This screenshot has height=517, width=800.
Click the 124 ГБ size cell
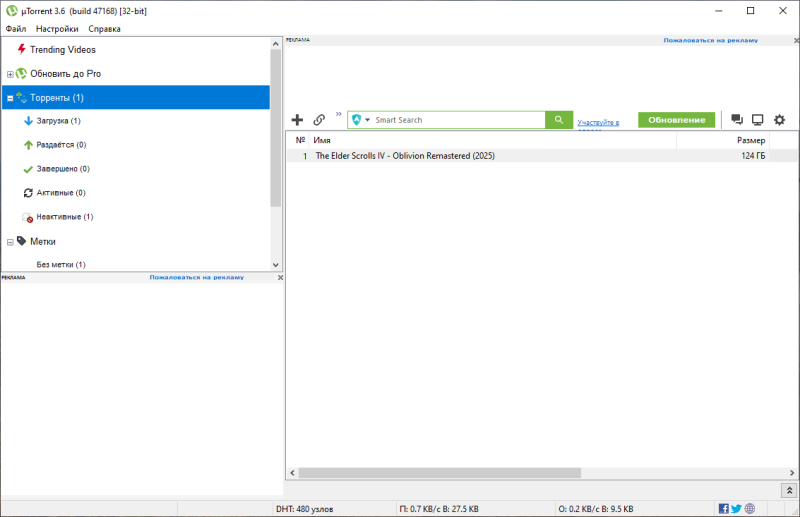[x=753, y=156]
